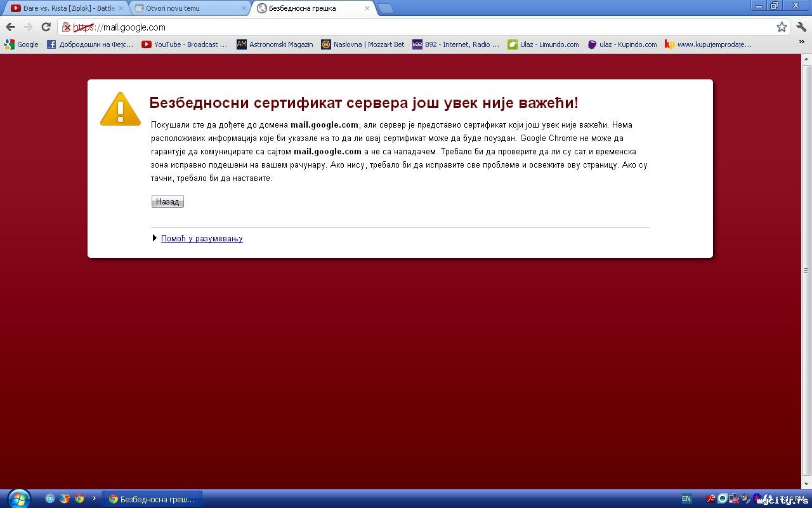Click the EN language indicator
The image size is (812, 508).
[x=686, y=499]
